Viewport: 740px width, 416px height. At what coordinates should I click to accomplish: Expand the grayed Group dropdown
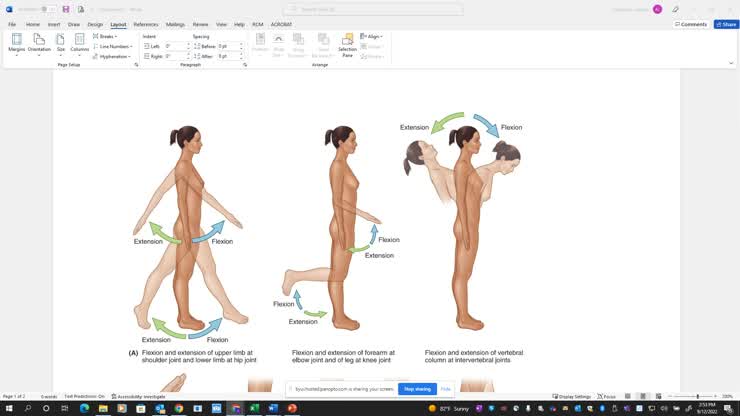pos(371,46)
